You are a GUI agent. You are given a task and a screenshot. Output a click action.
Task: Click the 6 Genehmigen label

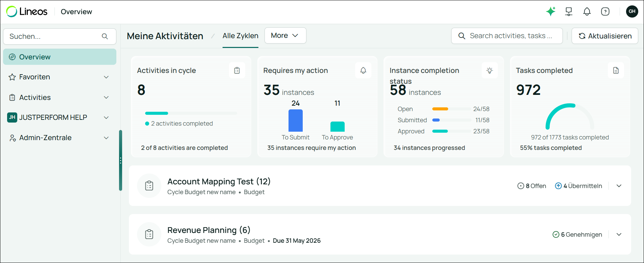[x=581, y=234]
